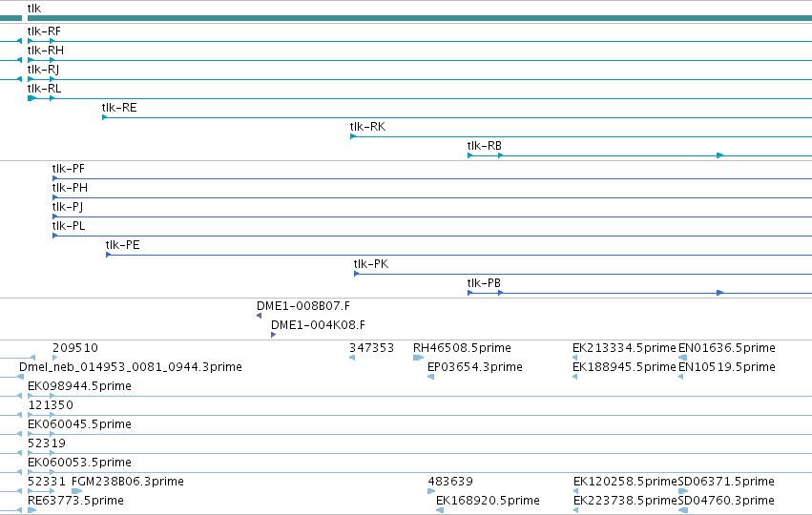
Task: Click marker under 483639 label
Action: click(431, 491)
